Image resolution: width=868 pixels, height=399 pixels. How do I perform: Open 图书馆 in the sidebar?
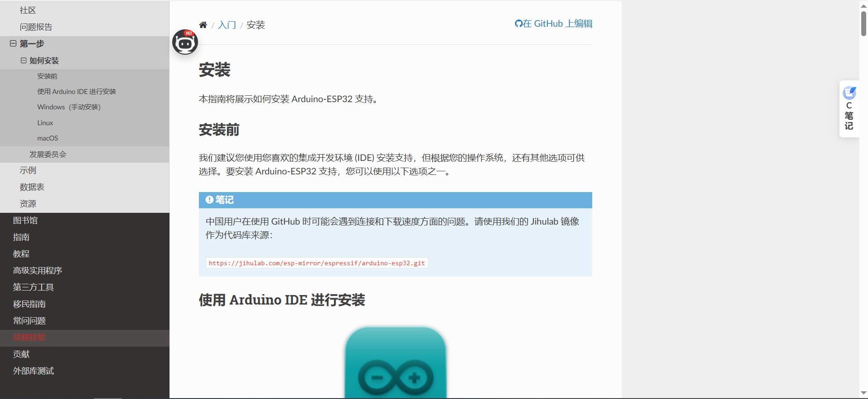25,221
